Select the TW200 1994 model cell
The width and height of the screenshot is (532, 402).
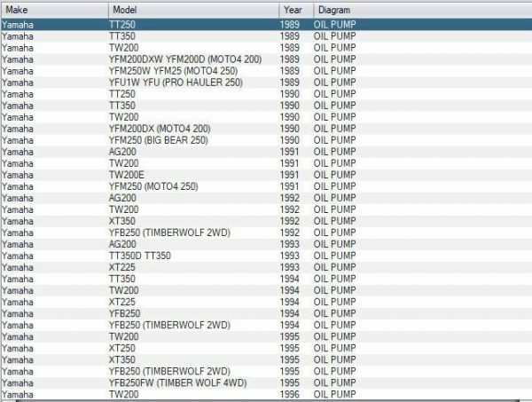(x=124, y=290)
